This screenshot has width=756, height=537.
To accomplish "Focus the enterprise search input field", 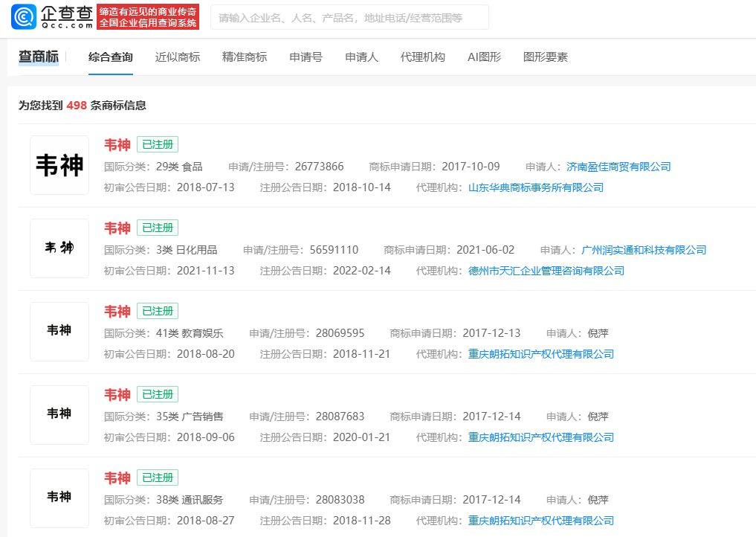I will tap(349, 18).
